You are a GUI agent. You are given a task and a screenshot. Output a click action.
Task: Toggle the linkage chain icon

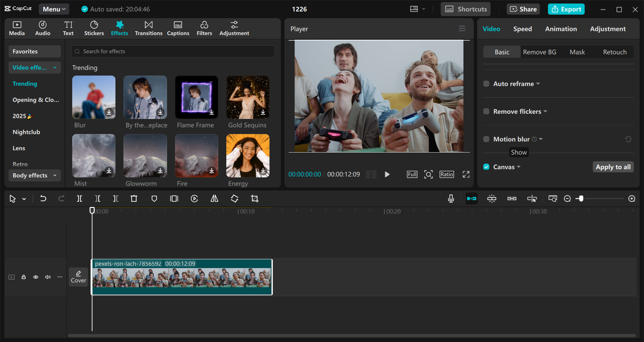point(512,199)
